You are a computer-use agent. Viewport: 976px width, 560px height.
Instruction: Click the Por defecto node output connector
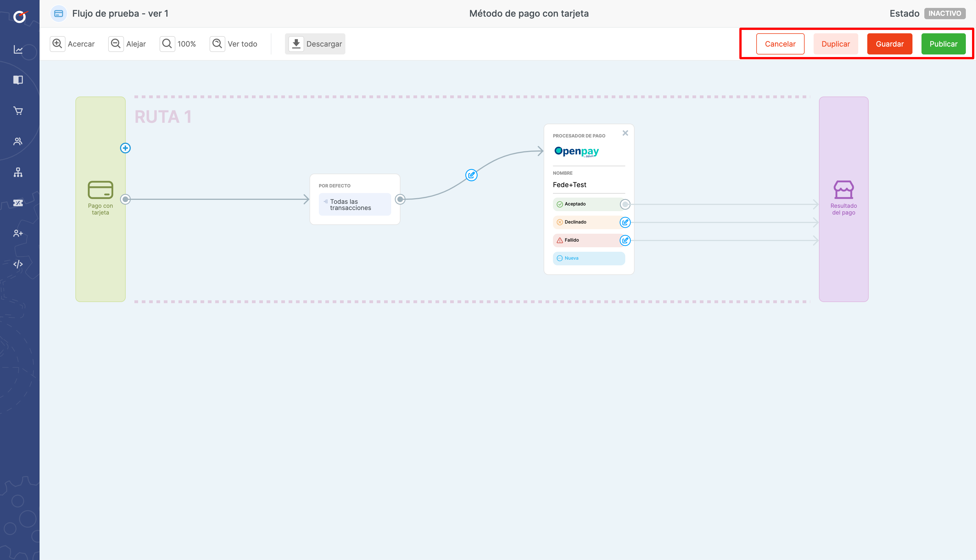[400, 199]
